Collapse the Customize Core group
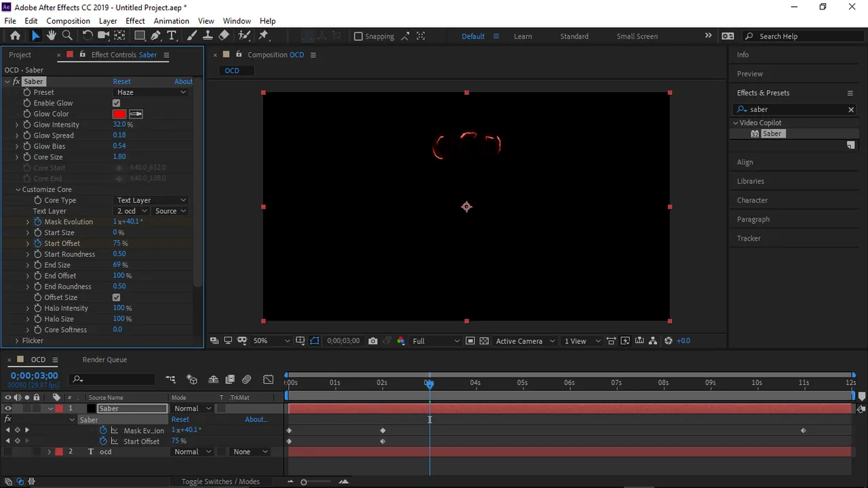The image size is (868, 488). tap(18, 190)
